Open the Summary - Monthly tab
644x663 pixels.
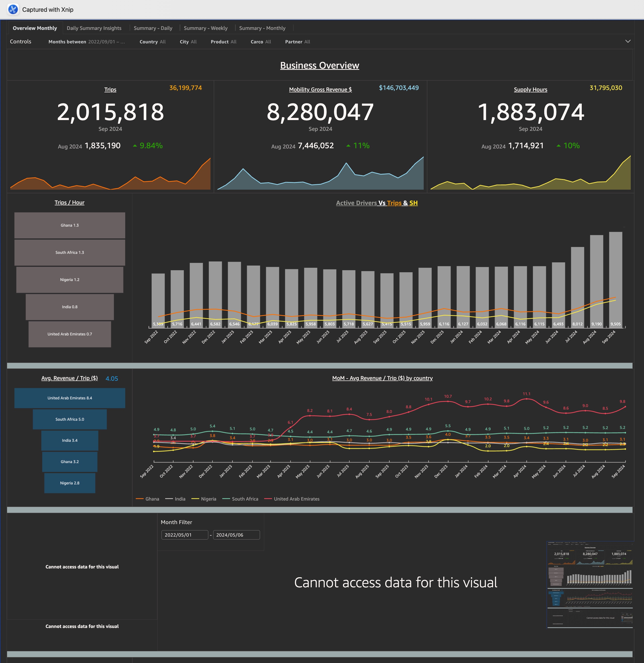coord(262,28)
